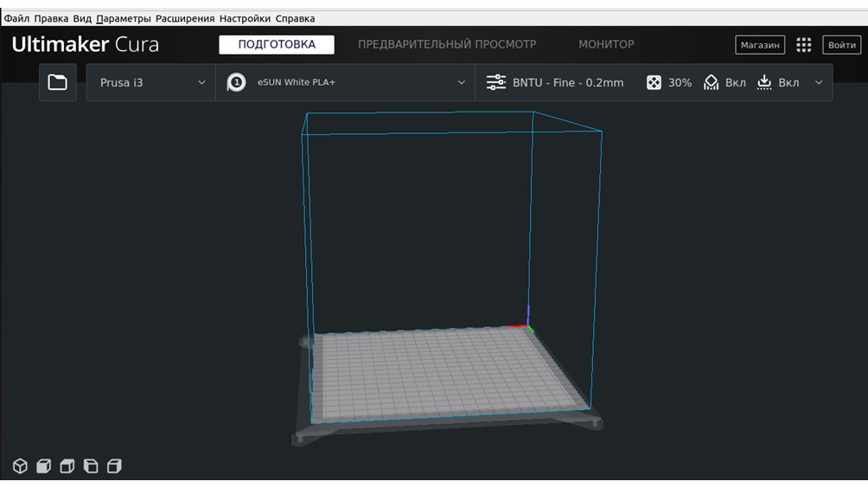Expand the eSUN White PLA+ material selector
This screenshot has height=488, width=868.
point(346,82)
